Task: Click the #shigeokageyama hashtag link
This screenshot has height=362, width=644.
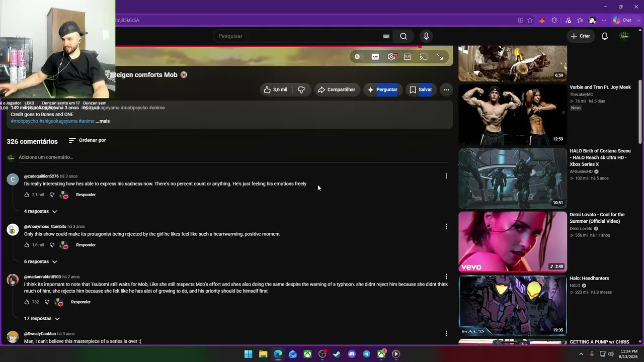Action: [x=58, y=121]
